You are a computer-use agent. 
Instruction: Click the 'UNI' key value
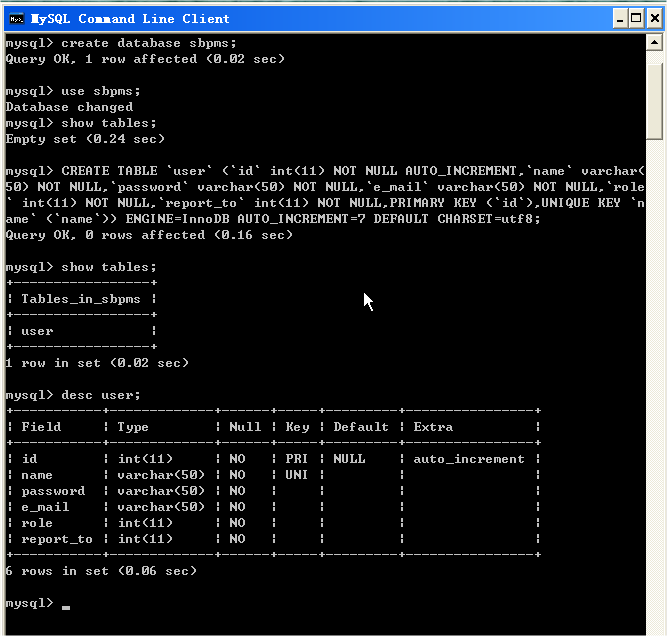296,475
